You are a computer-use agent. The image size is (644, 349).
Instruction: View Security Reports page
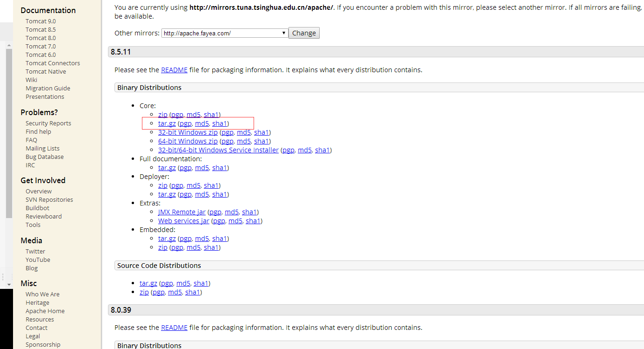[x=48, y=123]
